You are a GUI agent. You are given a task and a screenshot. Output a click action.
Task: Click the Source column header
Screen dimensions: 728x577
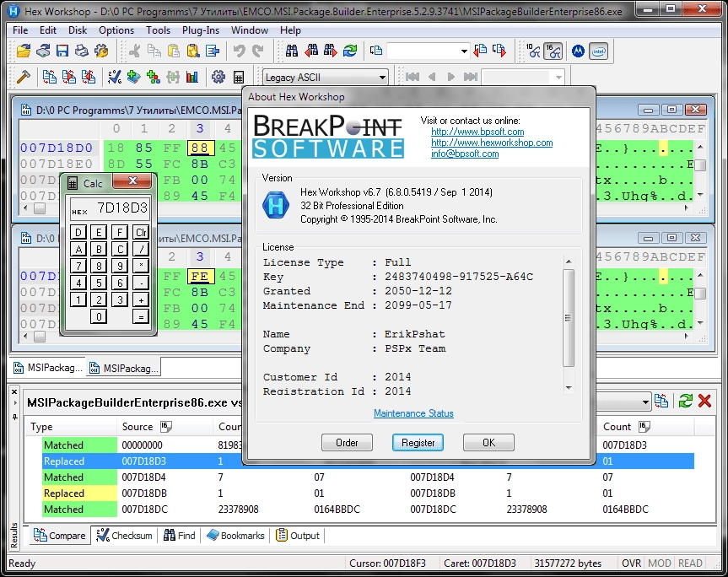[164, 427]
